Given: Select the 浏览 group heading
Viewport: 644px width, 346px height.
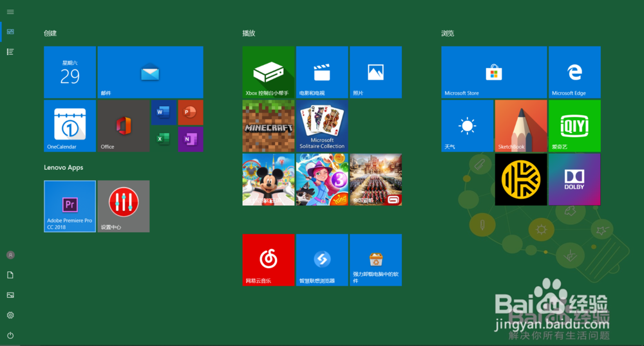Looking at the screenshot, I should coord(448,33).
